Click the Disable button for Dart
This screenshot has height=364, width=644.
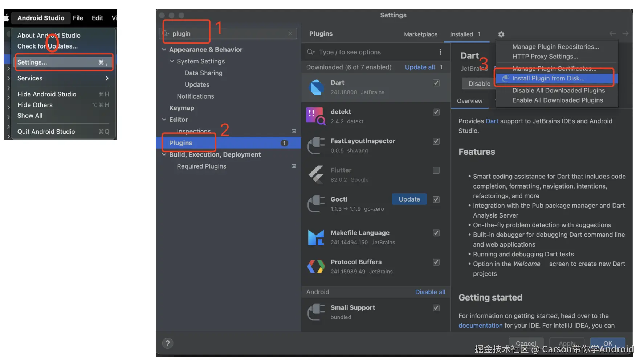pos(479,83)
